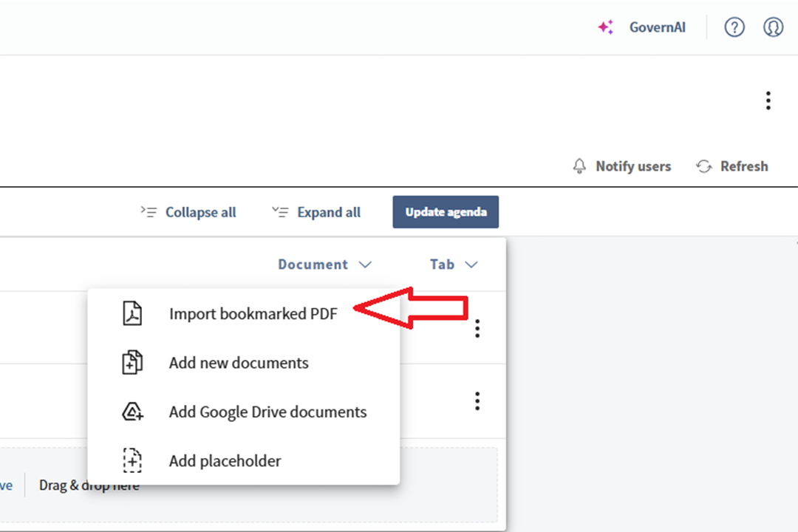This screenshot has height=532, width=798.
Task: Select Add new documents from the menu
Action: [238, 362]
